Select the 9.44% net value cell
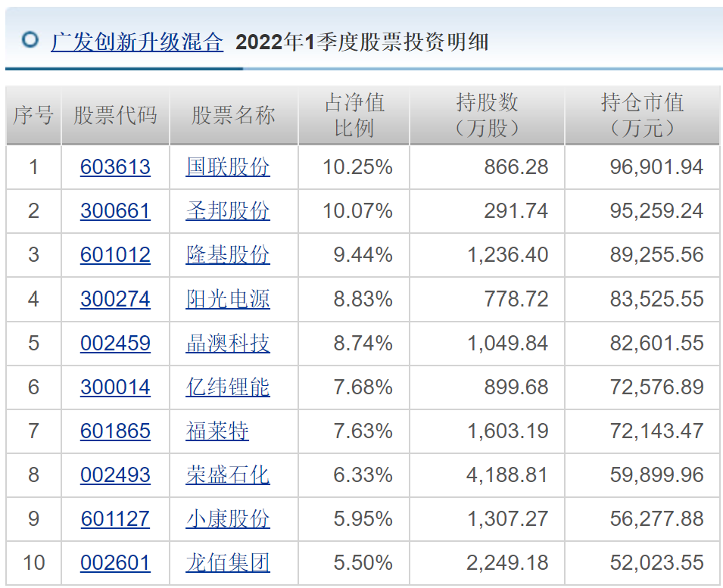This screenshot has width=723, height=588. 354,255
